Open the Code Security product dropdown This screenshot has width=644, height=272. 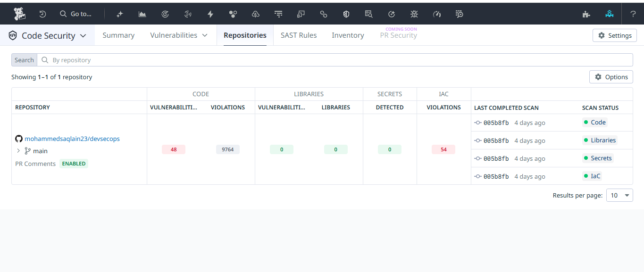[x=48, y=35]
